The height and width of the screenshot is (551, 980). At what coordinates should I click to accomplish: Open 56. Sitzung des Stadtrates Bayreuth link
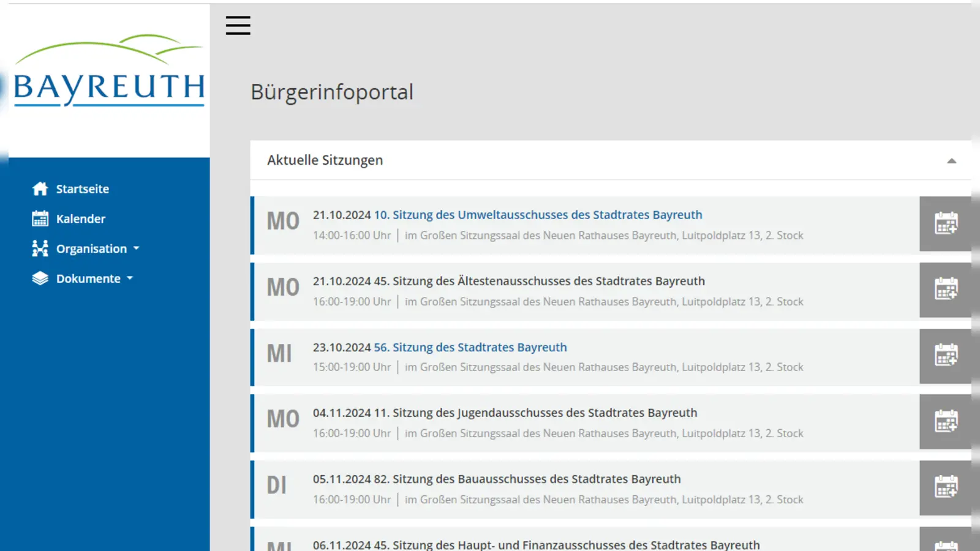[x=470, y=347]
